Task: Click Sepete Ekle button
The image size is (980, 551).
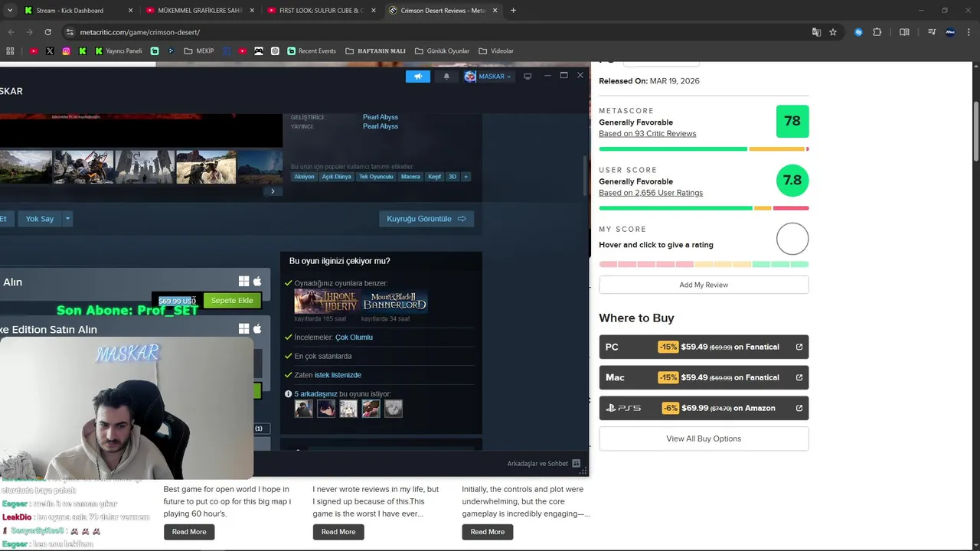Action: [232, 301]
